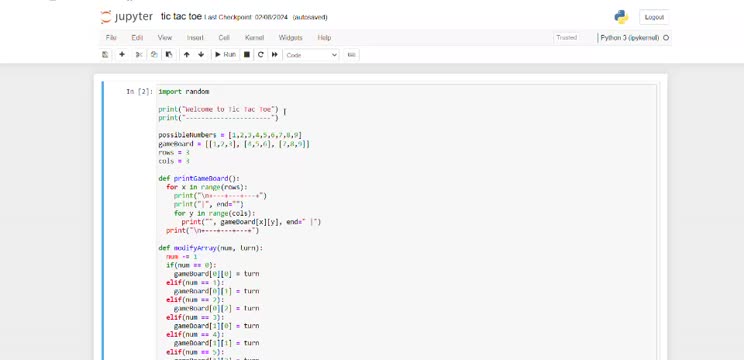Paste cells below
The height and width of the screenshot is (360, 744).
(168, 55)
